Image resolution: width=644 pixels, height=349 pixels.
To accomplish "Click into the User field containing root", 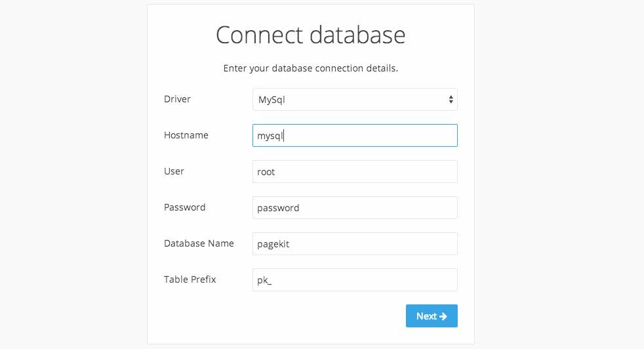I will click(355, 172).
